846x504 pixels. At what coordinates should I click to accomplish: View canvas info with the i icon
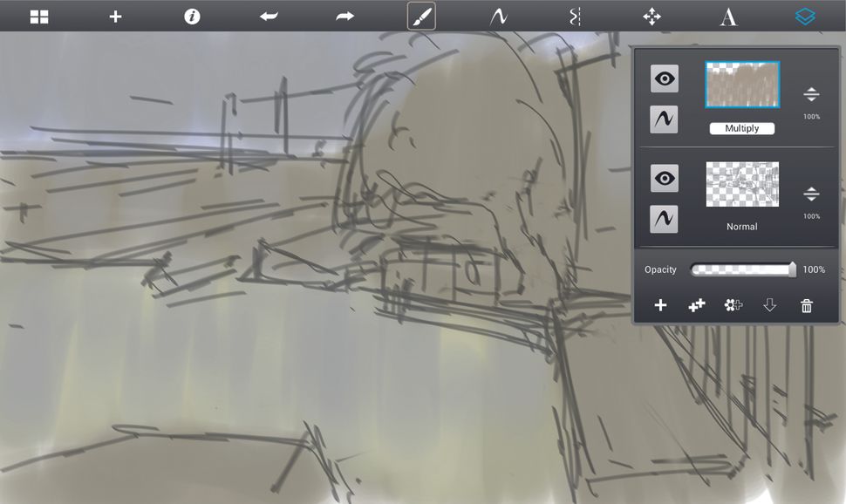tap(191, 16)
